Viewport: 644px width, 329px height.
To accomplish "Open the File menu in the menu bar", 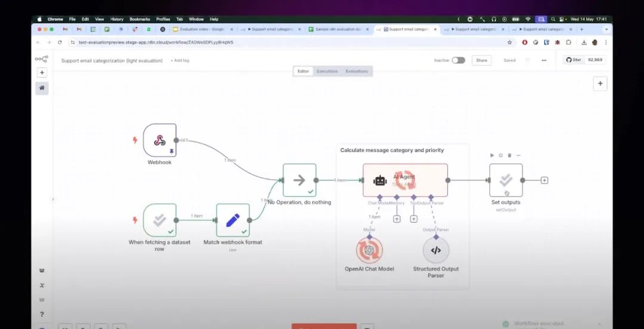I will click(x=72, y=19).
